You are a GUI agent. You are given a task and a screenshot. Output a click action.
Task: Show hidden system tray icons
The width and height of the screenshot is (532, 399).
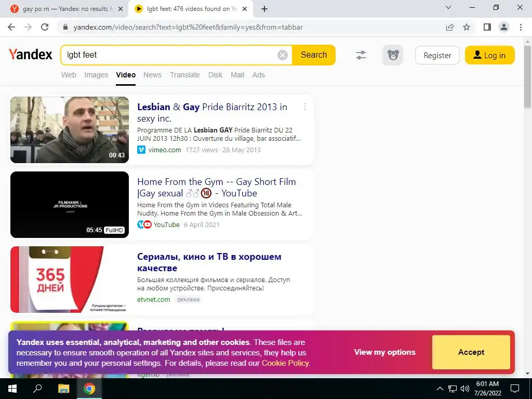[440, 389]
